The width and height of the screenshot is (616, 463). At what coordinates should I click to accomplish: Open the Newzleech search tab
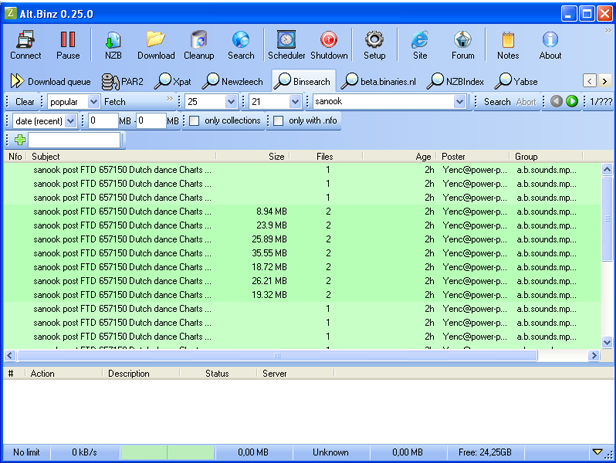coord(233,81)
